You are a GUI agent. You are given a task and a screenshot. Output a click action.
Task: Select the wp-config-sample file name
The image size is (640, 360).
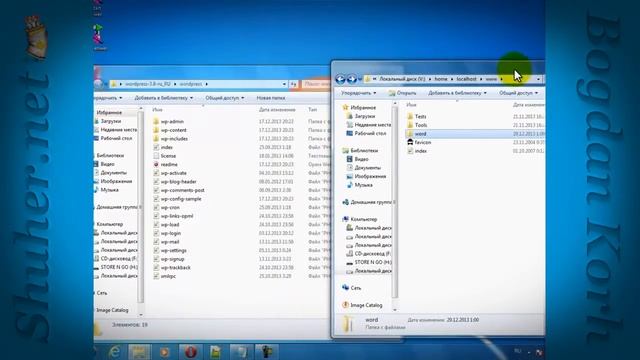click(181, 199)
